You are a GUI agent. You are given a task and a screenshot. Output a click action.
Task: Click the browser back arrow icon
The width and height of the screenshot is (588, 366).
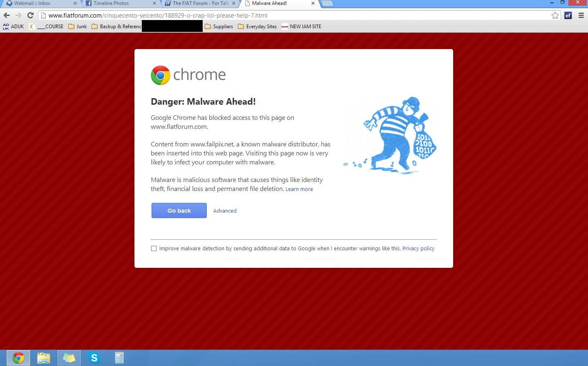7,16
